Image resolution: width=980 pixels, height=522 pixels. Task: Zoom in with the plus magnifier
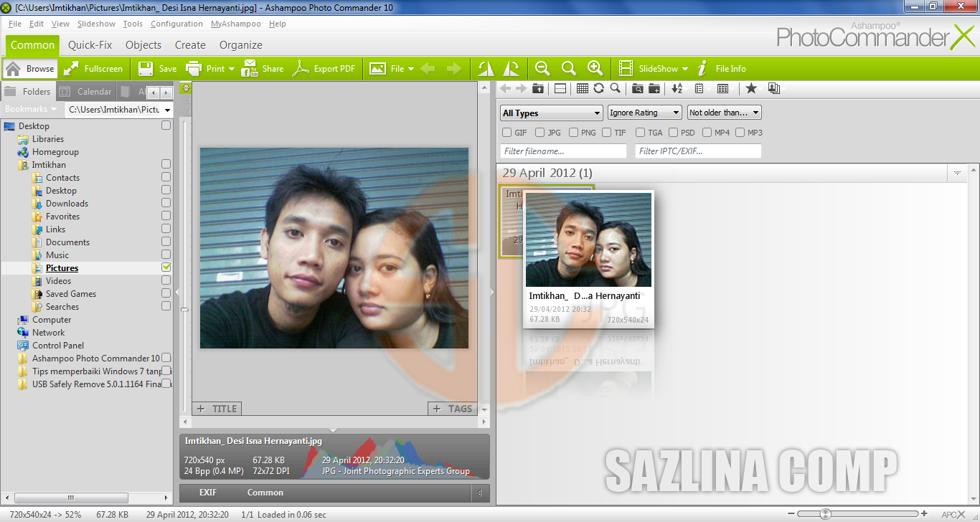coord(595,68)
